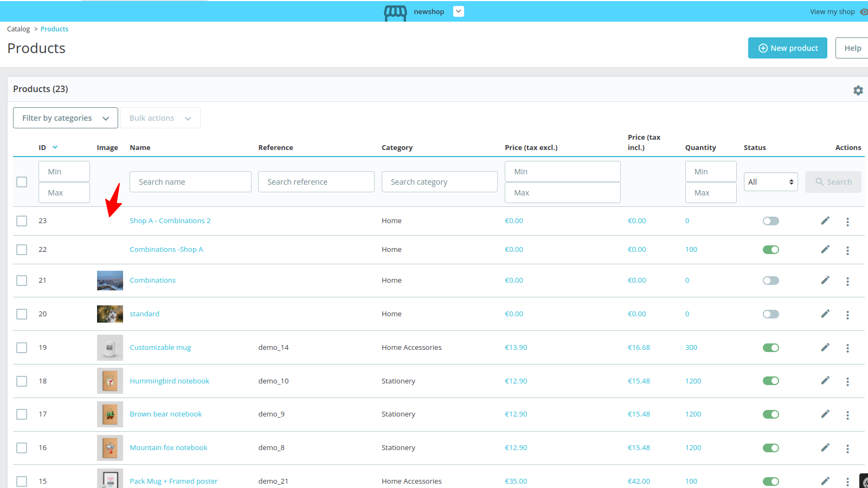Open the newshop shop selector chevron
This screenshot has height=488, width=868.
click(x=458, y=11)
